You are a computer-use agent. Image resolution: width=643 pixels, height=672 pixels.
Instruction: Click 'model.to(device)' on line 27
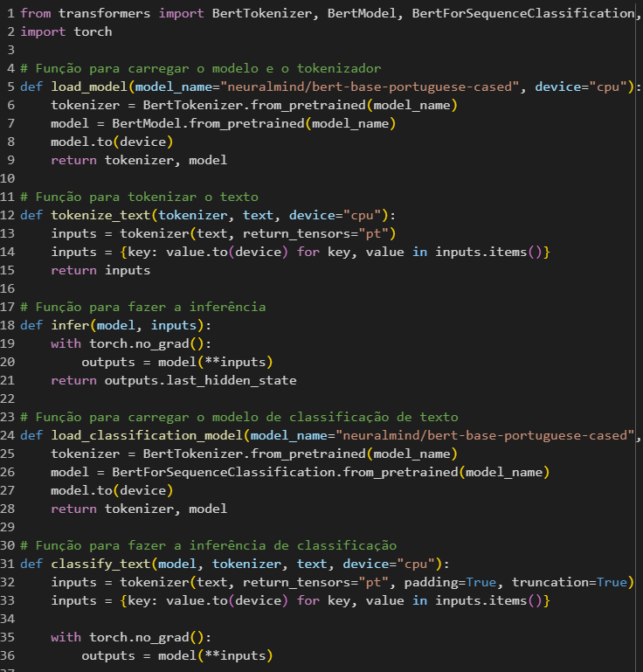click(112, 491)
